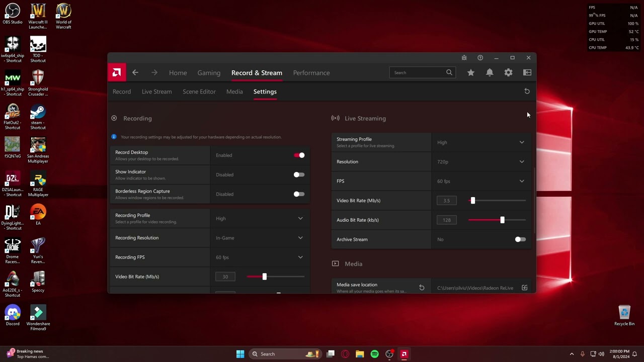Viewport: 644px width, 362px height.
Task: Open OBS Studio desktop shortcut
Action: pos(13,14)
